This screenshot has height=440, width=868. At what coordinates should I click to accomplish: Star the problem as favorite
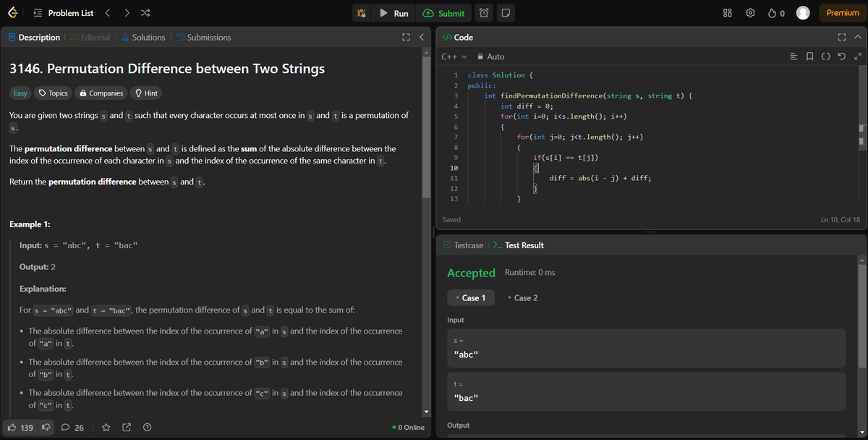[x=106, y=427]
